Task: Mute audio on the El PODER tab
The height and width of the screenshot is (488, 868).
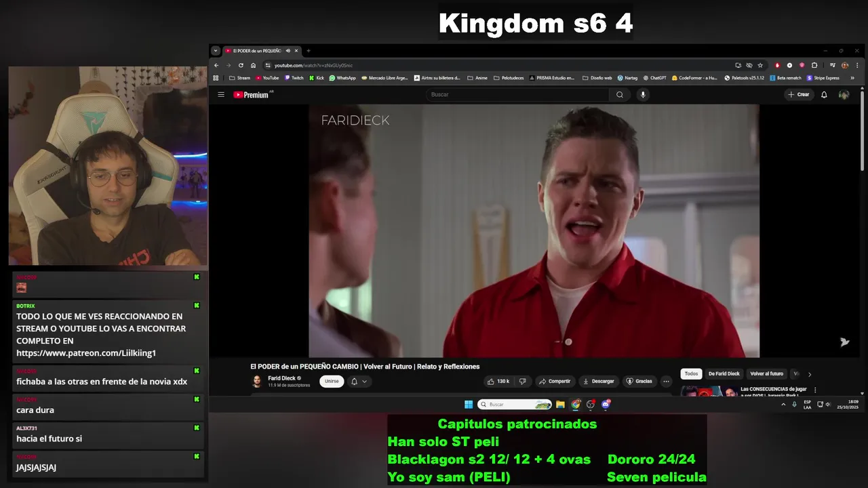Action: [288, 51]
